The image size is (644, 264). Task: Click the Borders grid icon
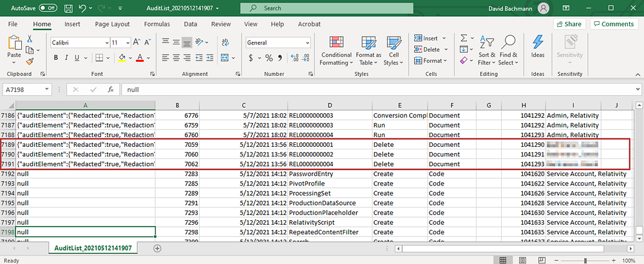[99, 57]
